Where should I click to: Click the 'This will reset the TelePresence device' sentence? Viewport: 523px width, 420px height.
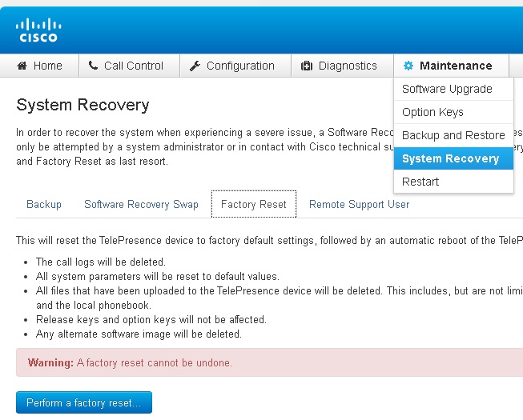[269, 241]
